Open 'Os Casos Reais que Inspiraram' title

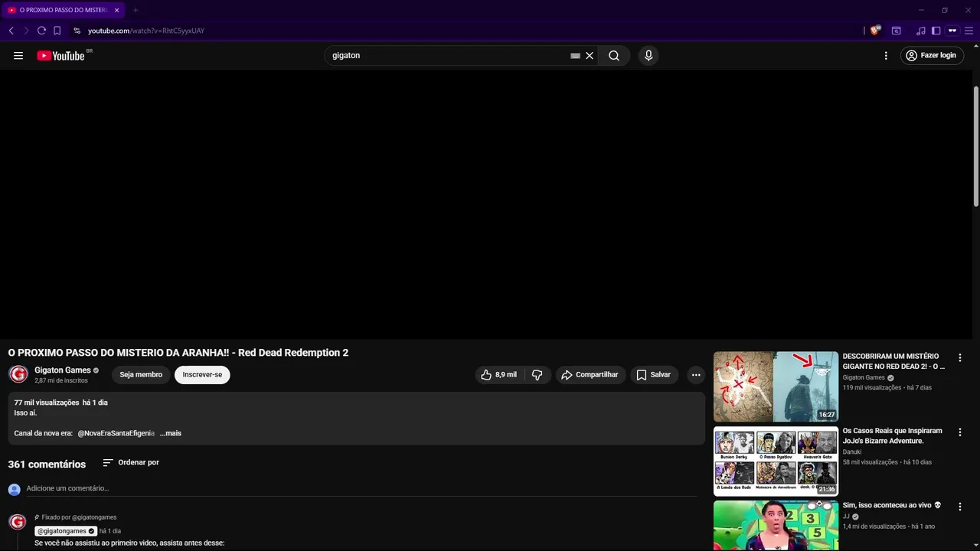tap(893, 435)
